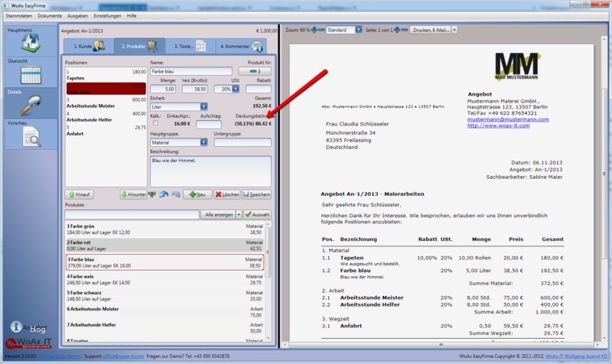Screen dimensions: 612x364
Task: Go to next page with the plus icon after Seite 1 von 1
Action: (397, 30)
